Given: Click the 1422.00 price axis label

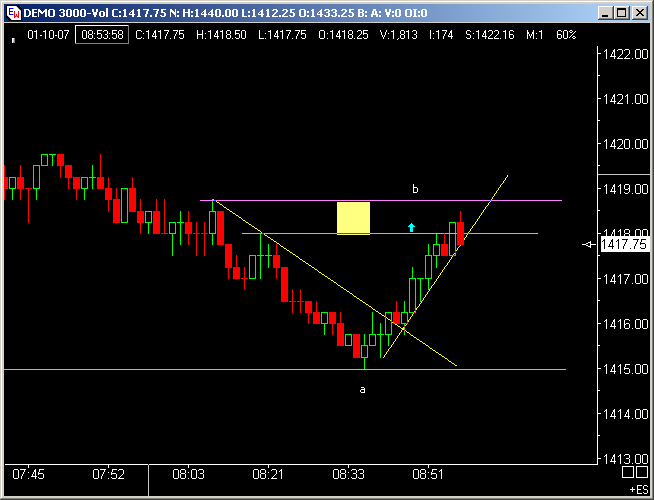Looking at the screenshot, I should (x=626, y=54).
